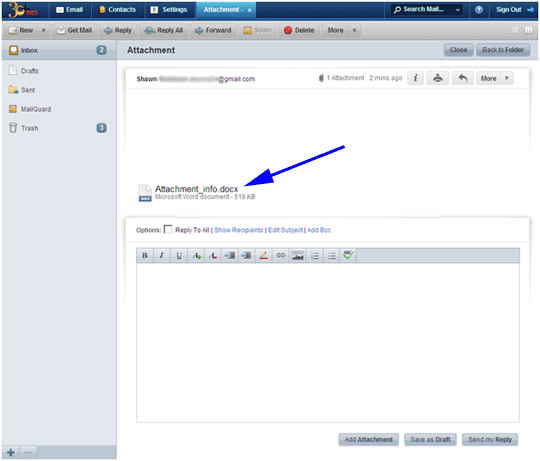
Task: Decrease font size in editor toolbar
Action: click(x=213, y=256)
